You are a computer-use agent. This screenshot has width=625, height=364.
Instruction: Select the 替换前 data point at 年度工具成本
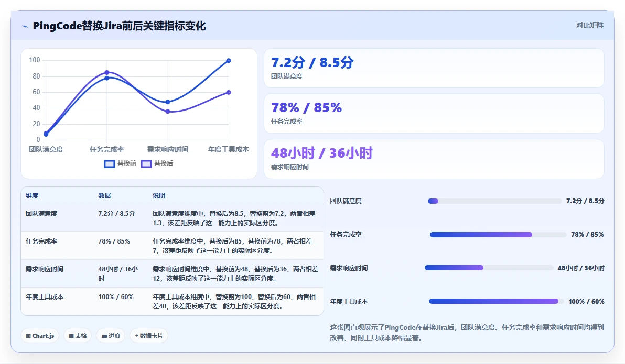tap(229, 61)
